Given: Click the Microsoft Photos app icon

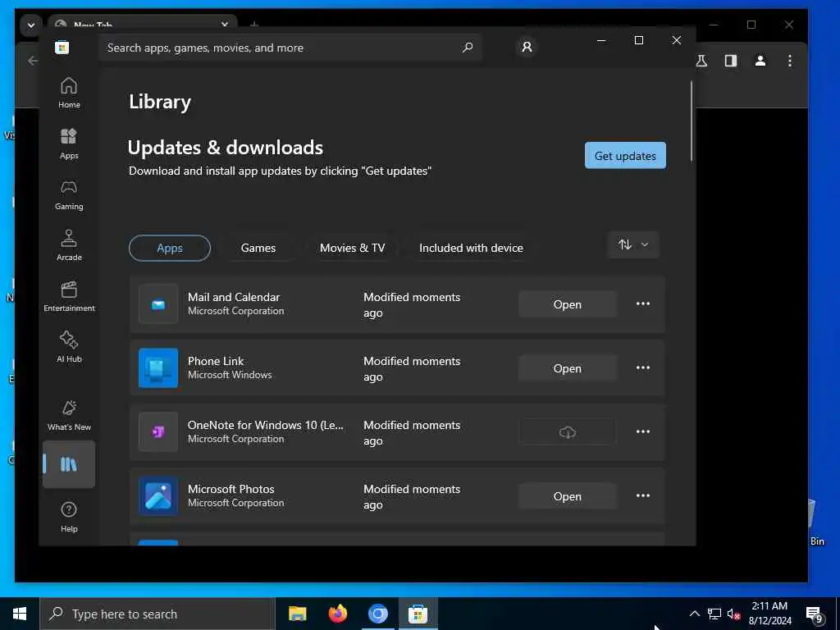Looking at the screenshot, I should 158,495.
